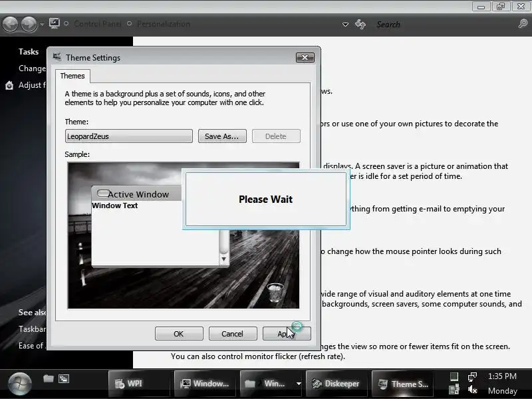This screenshot has height=399, width=532.
Task: Confirm the theme with OK
Action: tap(179, 334)
